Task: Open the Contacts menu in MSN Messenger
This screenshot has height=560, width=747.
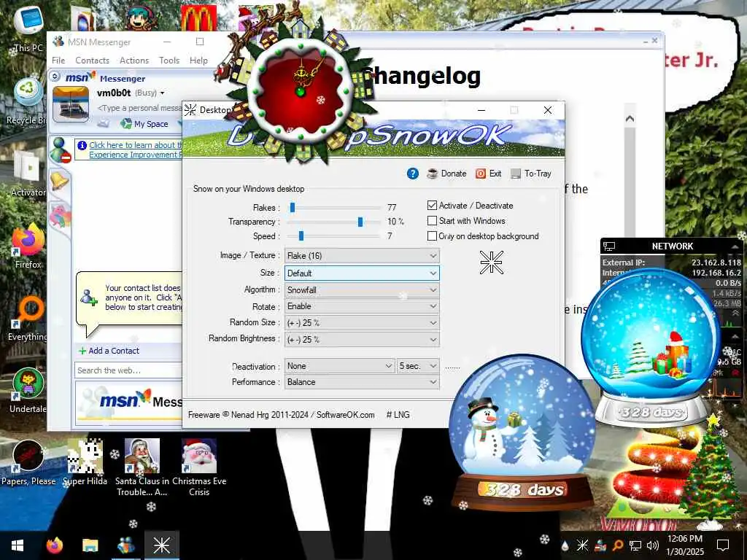Action: click(92, 61)
